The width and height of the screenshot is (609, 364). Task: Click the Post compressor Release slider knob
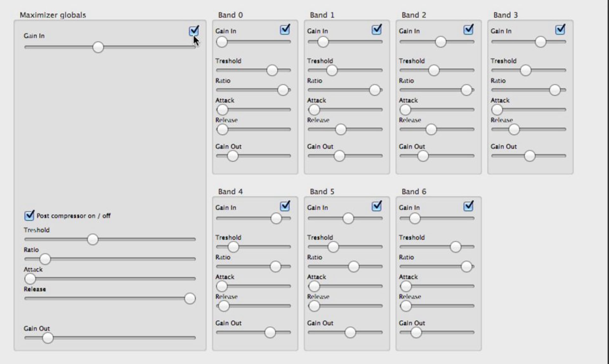(190, 298)
